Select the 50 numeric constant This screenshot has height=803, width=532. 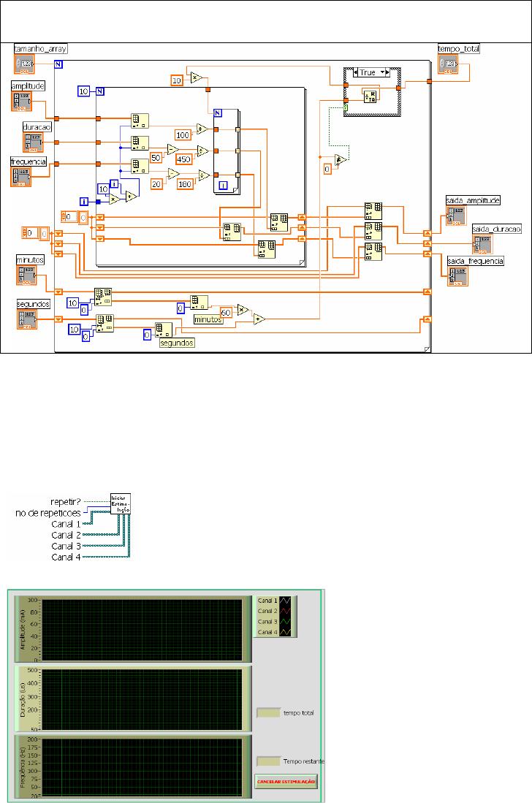pos(156,158)
